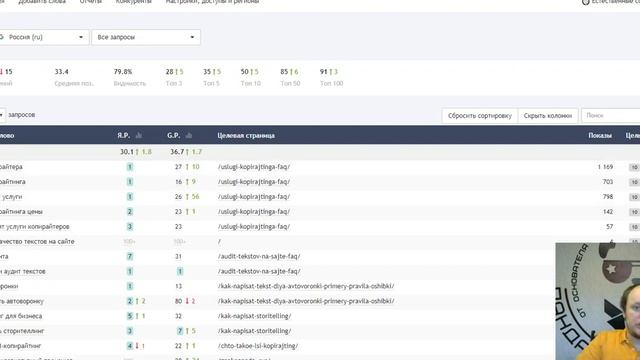Click keyword ending сторителлинг
The width and height of the screenshot is (640, 360).
coord(22,331)
